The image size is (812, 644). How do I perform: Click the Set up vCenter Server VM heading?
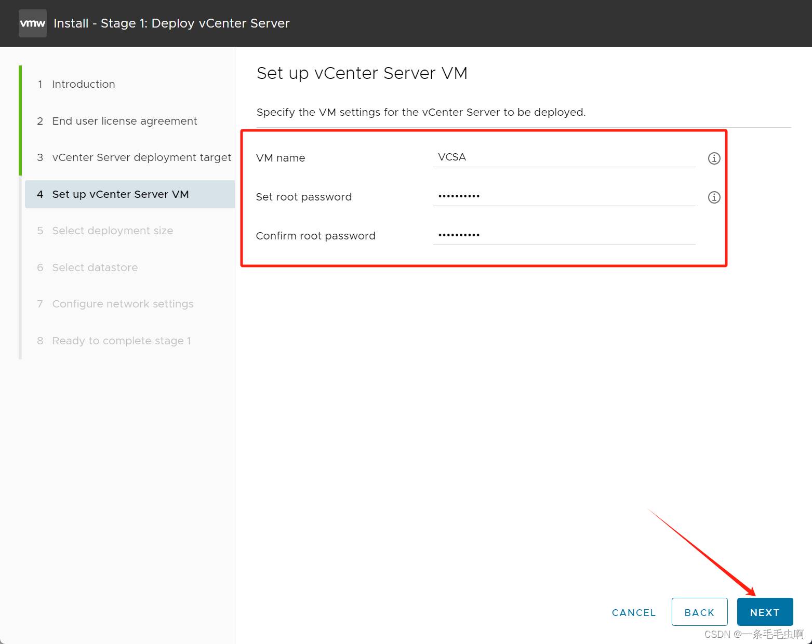pyautogui.click(x=362, y=73)
